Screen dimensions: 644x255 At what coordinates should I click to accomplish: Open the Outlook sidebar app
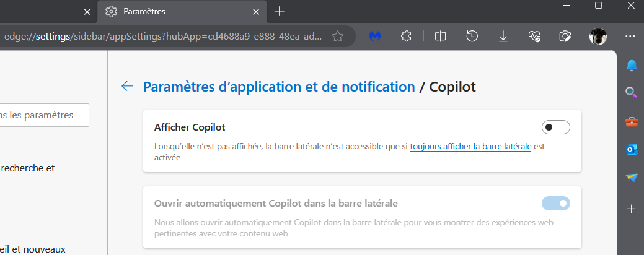click(x=631, y=150)
